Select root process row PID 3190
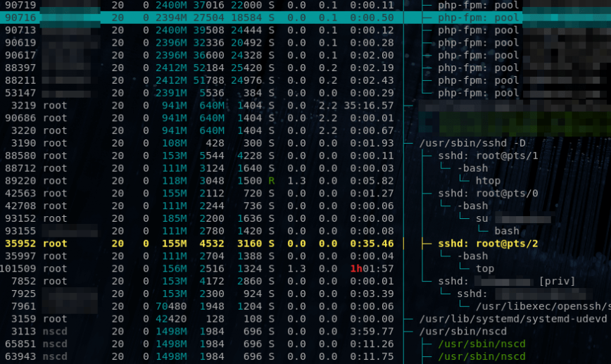The height and width of the screenshot is (364, 611). 305,143
